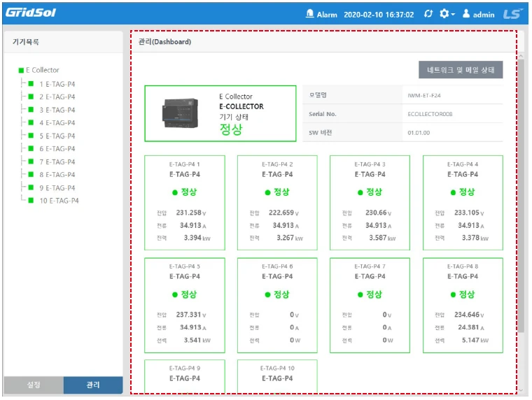Click the E-COLLECTOR device image

180,113
